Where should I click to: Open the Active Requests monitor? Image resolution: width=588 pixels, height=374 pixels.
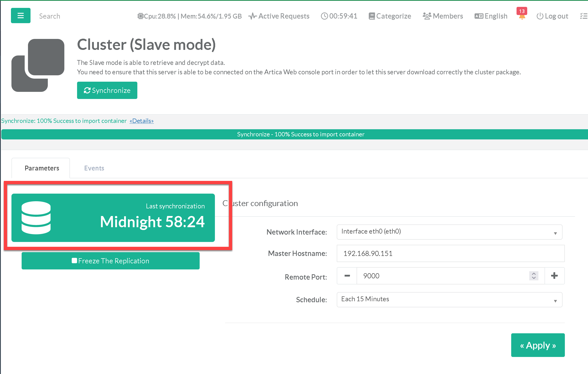[279, 16]
